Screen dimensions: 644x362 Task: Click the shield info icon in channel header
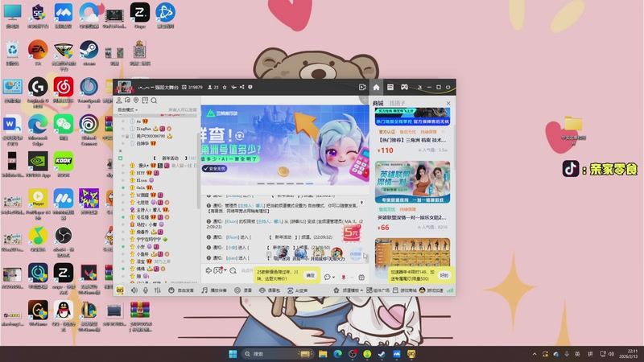pyautogui.click(x=250, y=87)
